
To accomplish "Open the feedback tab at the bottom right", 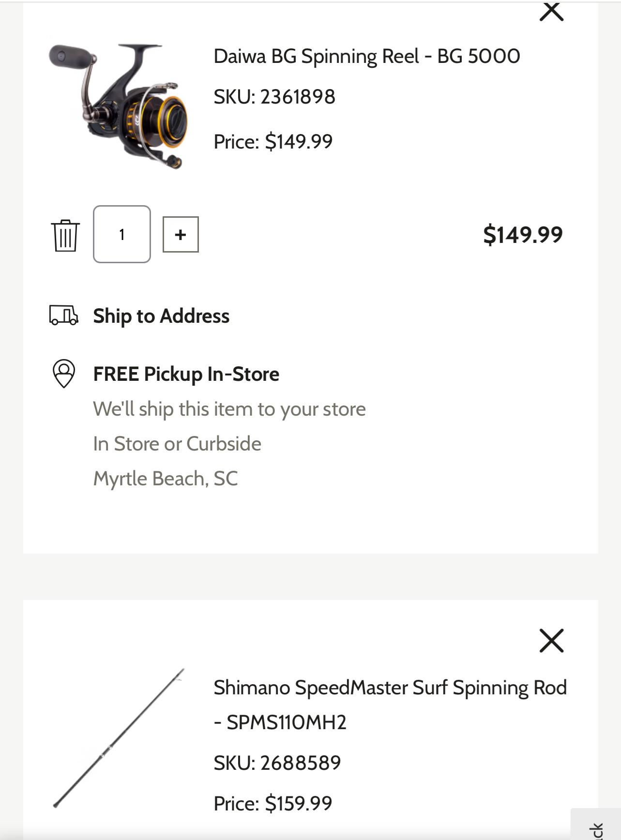I will (597, 827).
